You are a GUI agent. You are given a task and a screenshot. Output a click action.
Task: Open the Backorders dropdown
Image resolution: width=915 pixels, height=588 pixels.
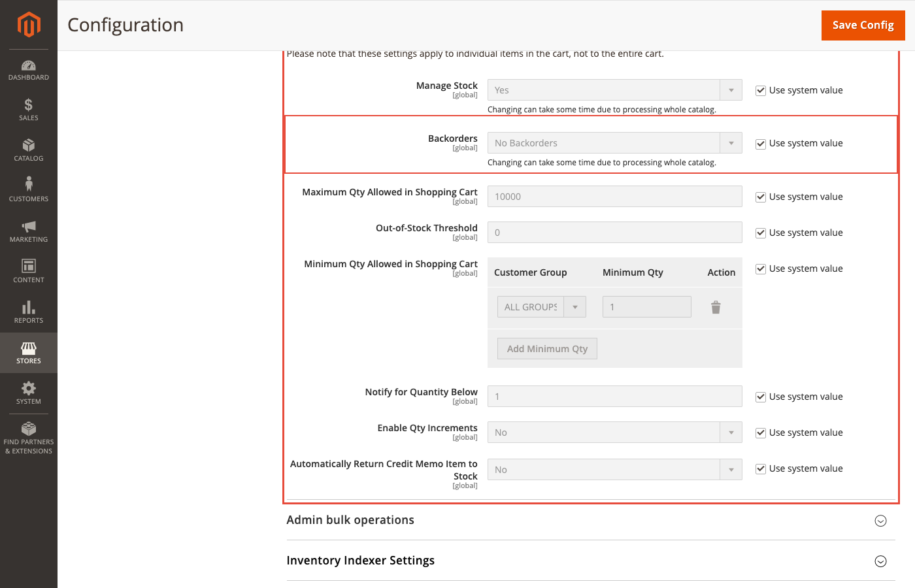(x=731, y=142)
